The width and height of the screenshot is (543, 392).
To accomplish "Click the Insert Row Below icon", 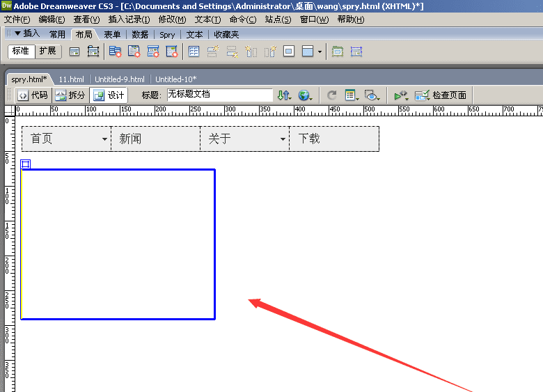I will [232, 52].
